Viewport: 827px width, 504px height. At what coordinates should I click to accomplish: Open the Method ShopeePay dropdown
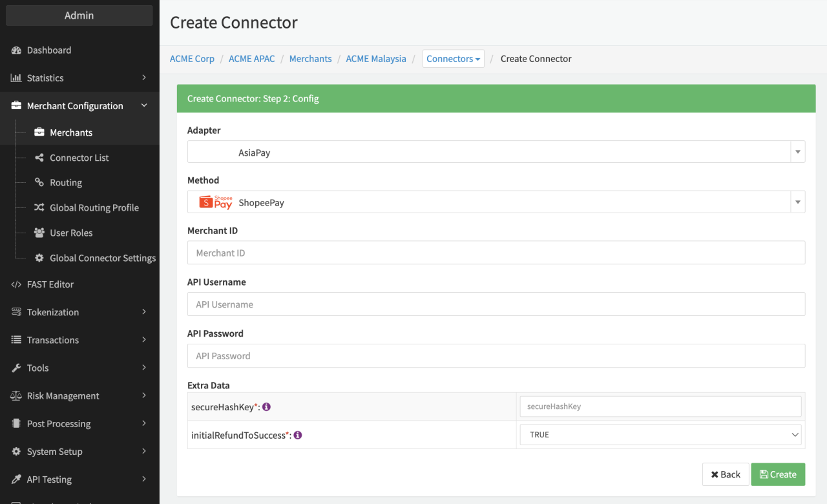coord(496,202)
